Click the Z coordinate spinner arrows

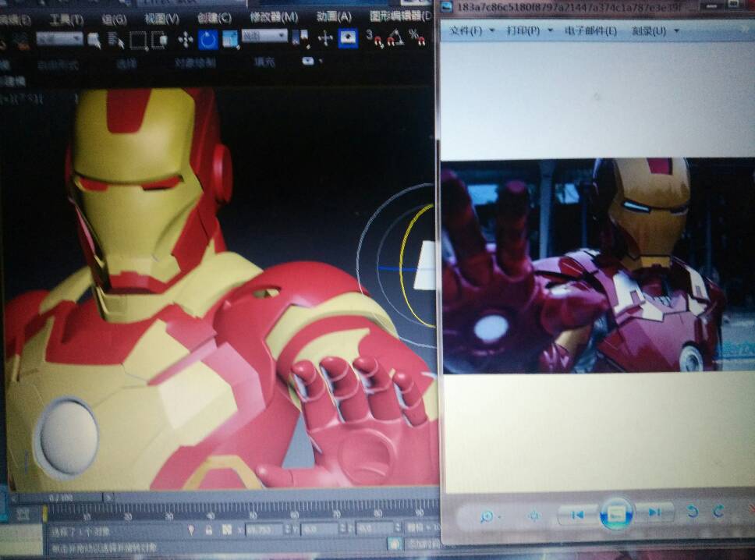[x=397, y=528]
